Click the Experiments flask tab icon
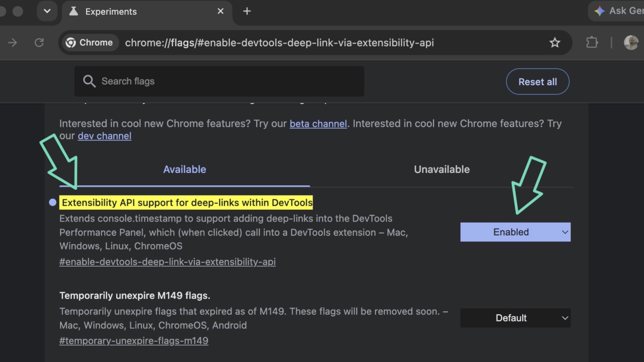 [x=73, y=11]
